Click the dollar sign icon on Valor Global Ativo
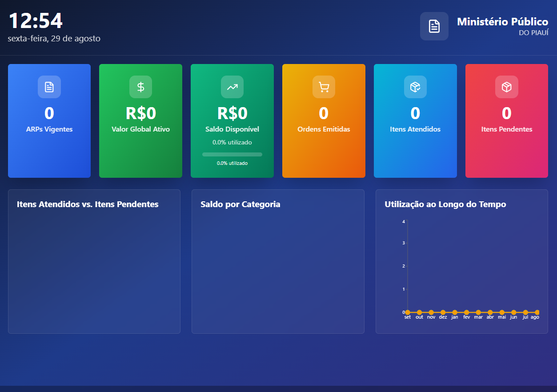557x392 pixels. click(140, 87)
